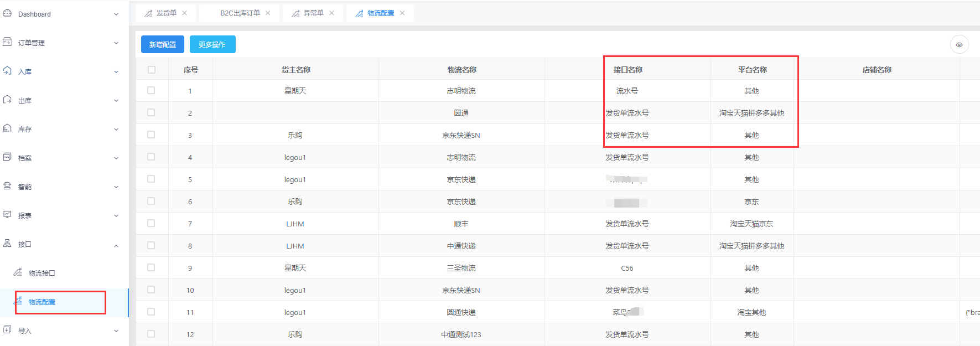Click the 新增配置 button
The width and height of the screenshot is (980, 346).
tap(163, 45)
